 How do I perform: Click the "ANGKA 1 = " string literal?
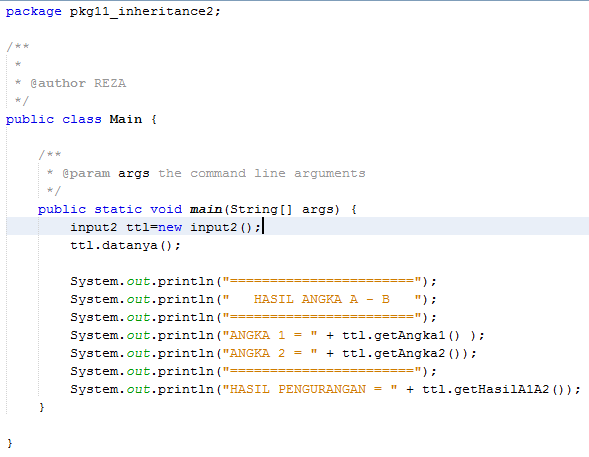point(270,335)
